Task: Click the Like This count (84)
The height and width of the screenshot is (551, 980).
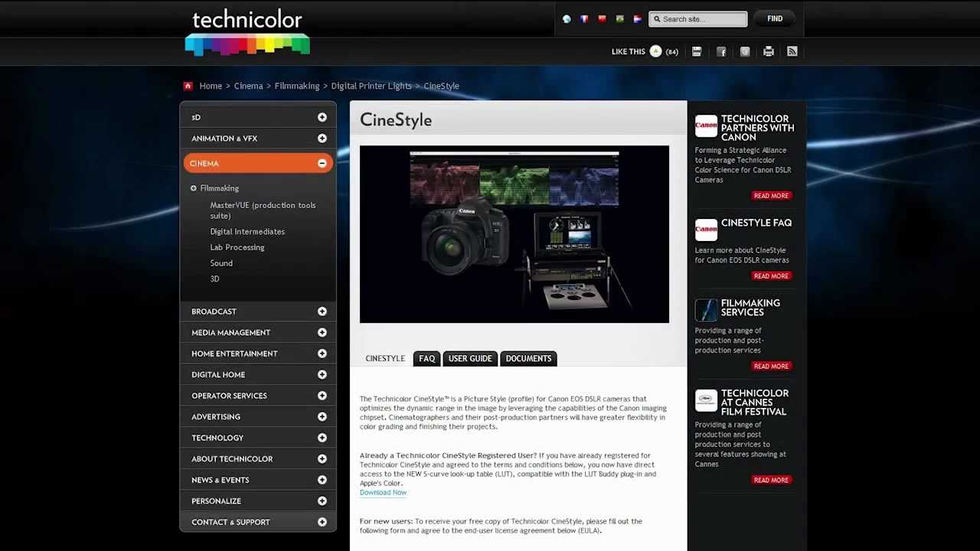Action: (x=672, y=52)
